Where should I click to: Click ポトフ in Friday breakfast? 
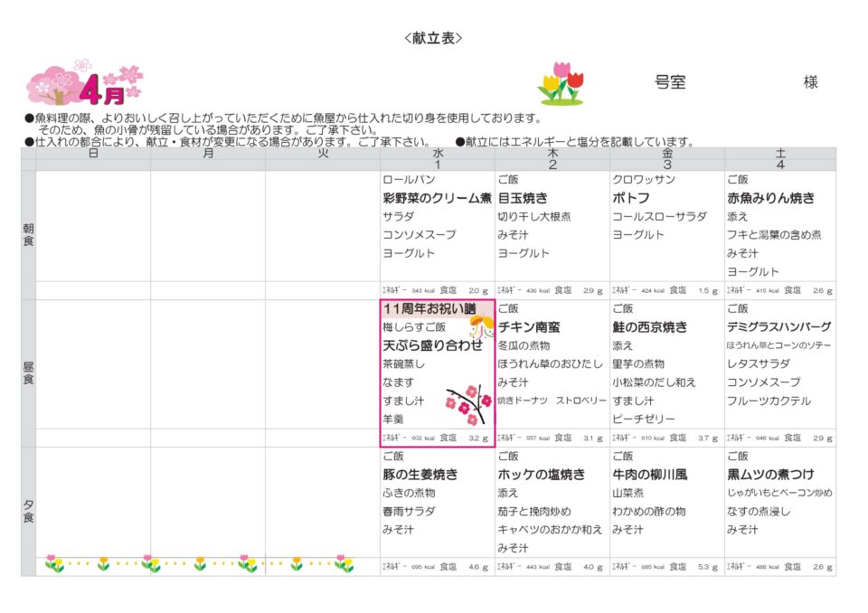[631, 198]
